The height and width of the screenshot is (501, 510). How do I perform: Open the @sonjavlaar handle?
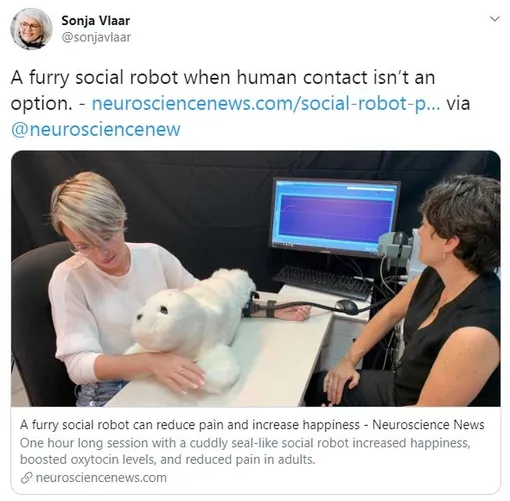pyautogui.click(x=96, y=37)
